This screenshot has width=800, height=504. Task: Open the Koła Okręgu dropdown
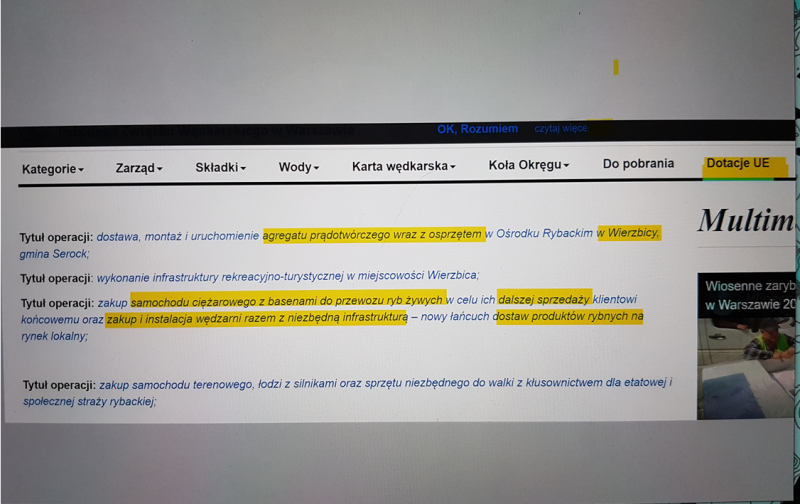(x=528, y=165)
